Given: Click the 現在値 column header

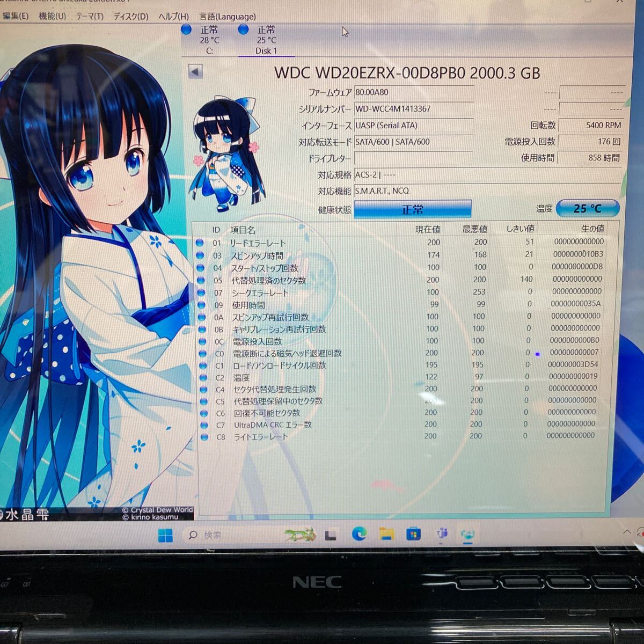Looking at the screenshot, I should (x=428, y=229).
